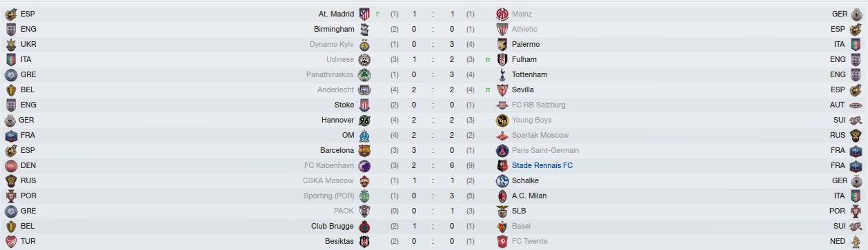The image size is (868, 250).
Task: Click the At. Madrid club crest
Action: (x=364, y=14)
